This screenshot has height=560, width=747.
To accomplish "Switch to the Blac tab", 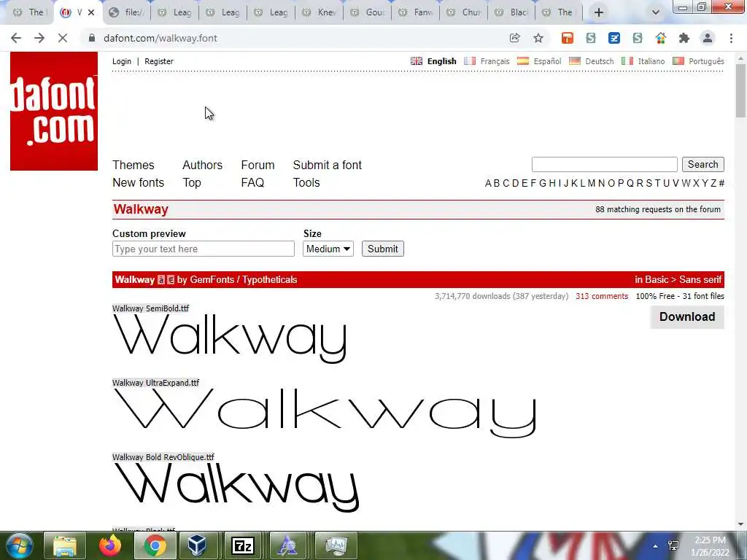I will point(512,12).
